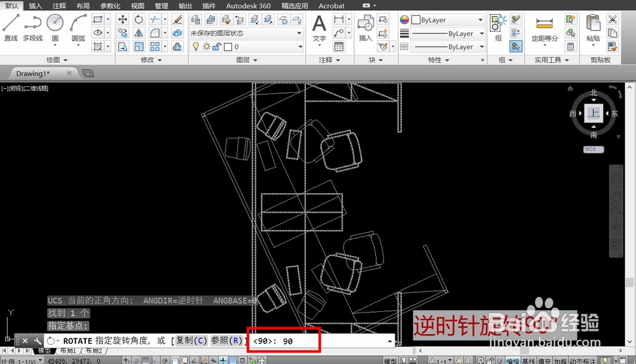Click the Group (组) tool icon
636x364 pixels.
[498, 27]
